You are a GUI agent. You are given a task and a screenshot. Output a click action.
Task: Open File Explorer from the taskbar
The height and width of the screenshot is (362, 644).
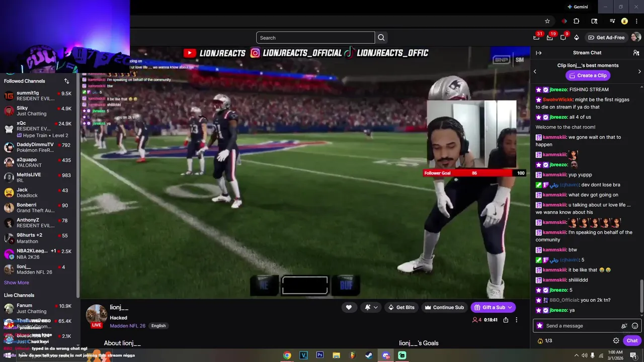click(x=336, y=355)
